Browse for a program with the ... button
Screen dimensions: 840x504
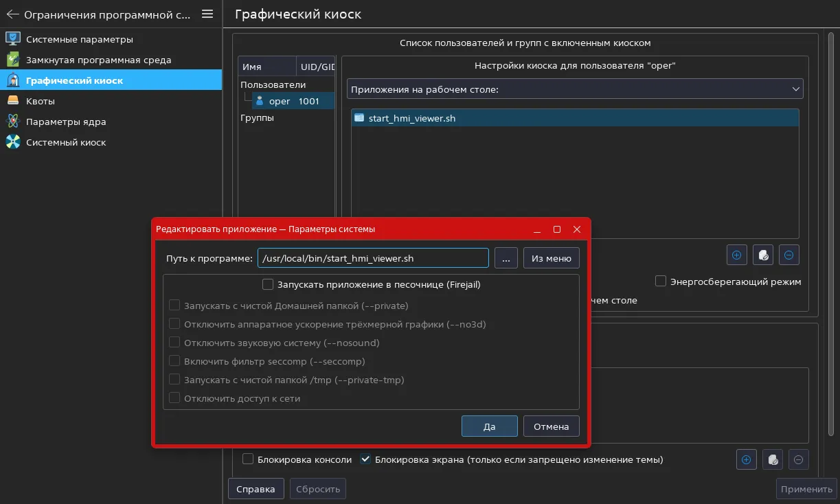pyautogui.click(x=506, y=257)
